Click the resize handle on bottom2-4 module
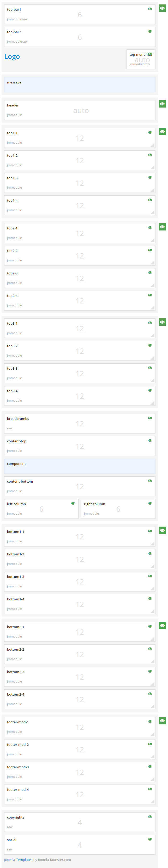The image size is (168, 868). coord(153,706)
